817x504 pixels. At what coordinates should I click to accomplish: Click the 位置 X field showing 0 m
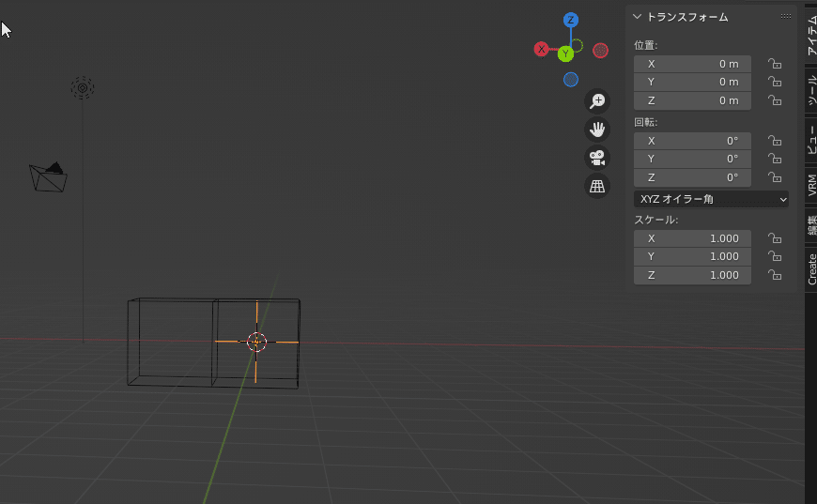(x=692, y=64)
